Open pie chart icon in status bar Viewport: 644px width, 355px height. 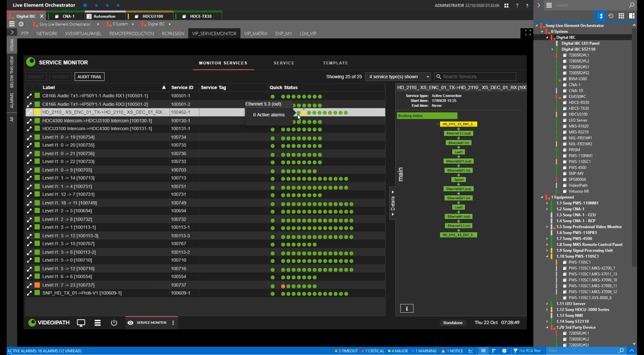[x=504, y=351]
